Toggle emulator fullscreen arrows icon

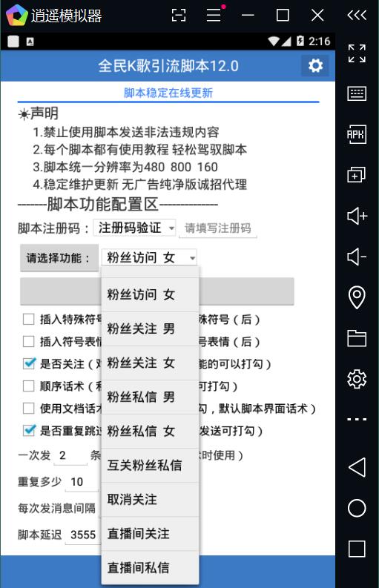tap(357, 53)
